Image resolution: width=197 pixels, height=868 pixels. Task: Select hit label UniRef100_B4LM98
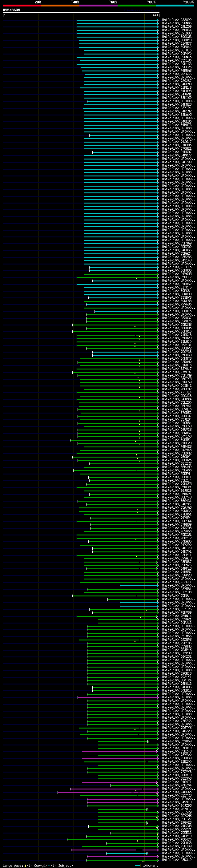176,91
